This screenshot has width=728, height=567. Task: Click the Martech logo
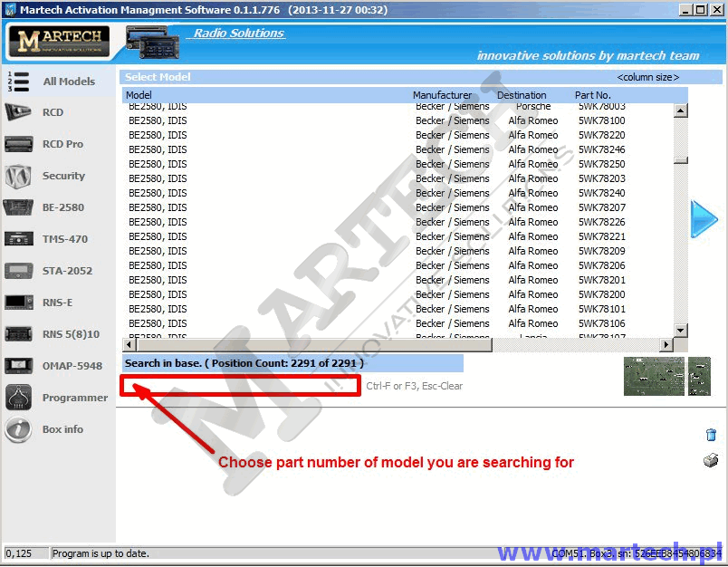59,42
